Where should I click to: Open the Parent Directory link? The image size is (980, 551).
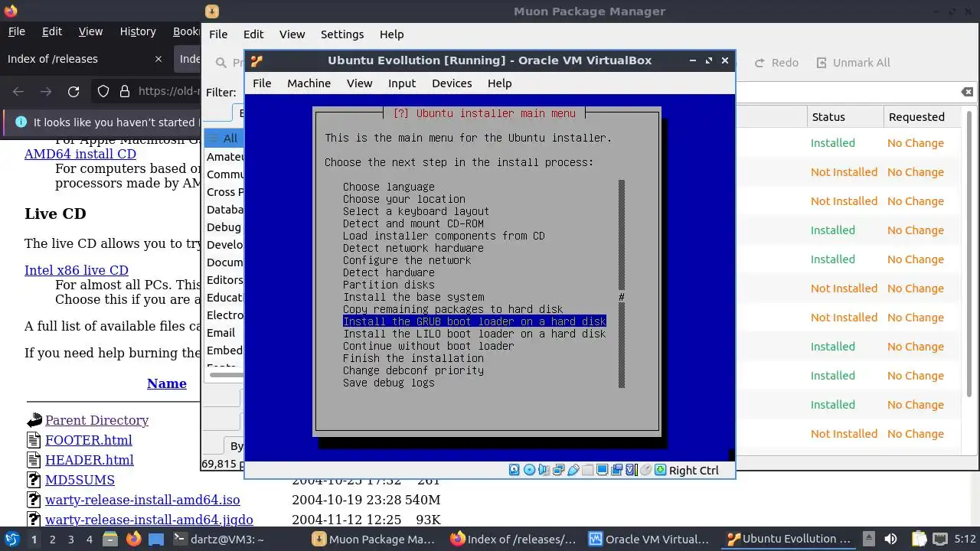click(x=96, y=420)
